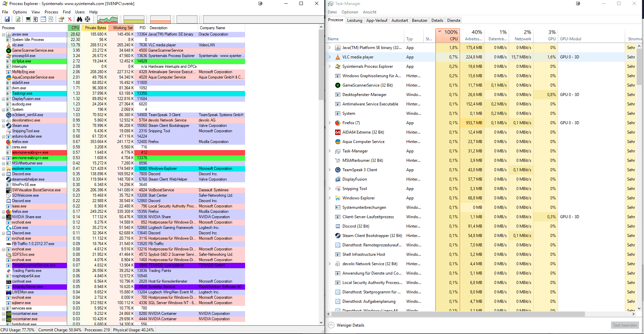Collapse the javaw.exe tree node
Image resolution: width=644 pixels, height=334 pixels.
pos(3,35)
